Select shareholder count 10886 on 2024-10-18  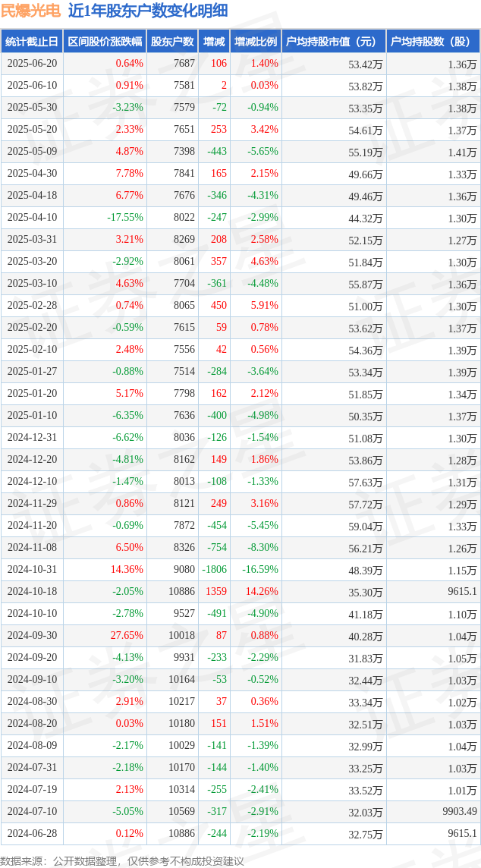click(182, 591)
